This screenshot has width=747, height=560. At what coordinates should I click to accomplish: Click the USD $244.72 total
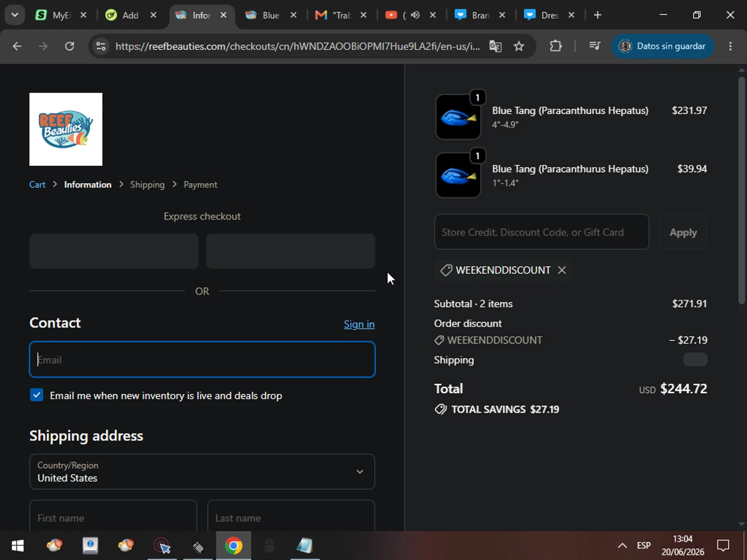coord(673,389)
